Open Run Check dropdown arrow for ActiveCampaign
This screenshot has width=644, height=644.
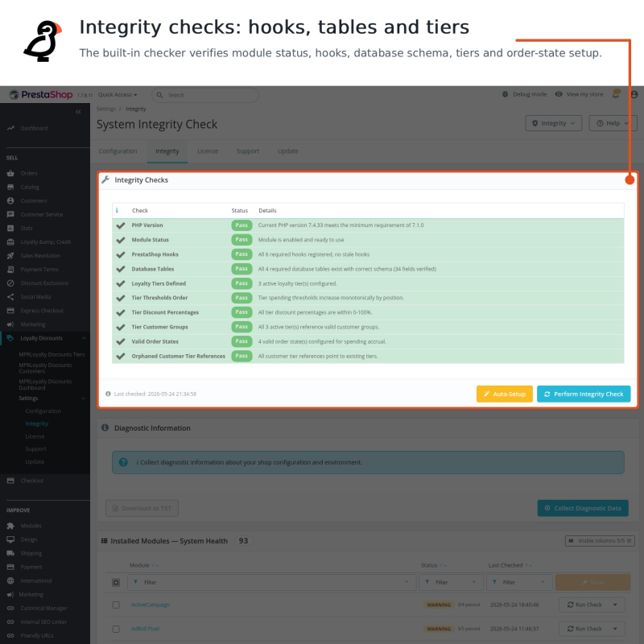[x=615, y=605]
